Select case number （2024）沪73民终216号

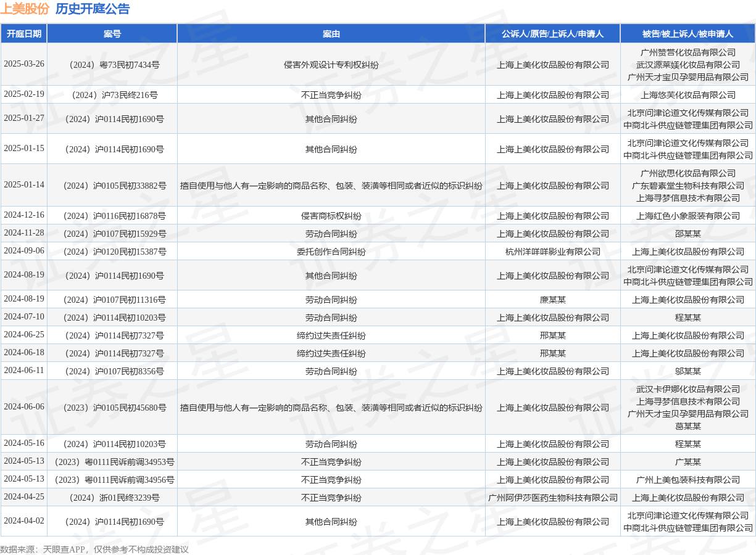point(112,95)
